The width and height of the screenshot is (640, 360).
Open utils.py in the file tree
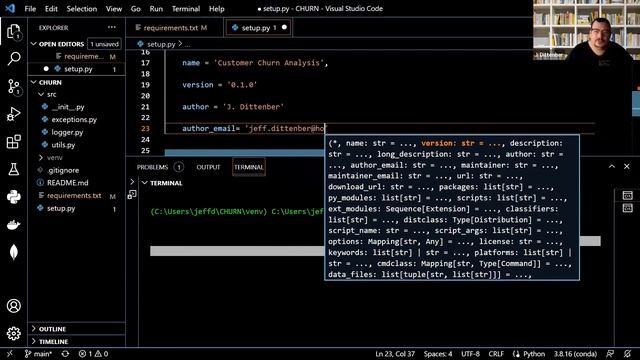click(x=63, y=145)
